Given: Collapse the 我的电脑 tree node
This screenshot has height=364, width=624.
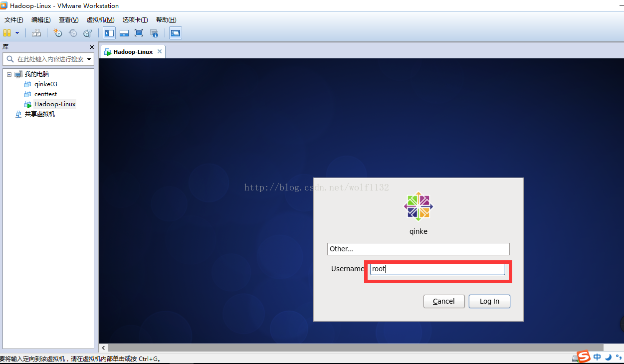Looking at the screenshot, I should click(9, 74).
